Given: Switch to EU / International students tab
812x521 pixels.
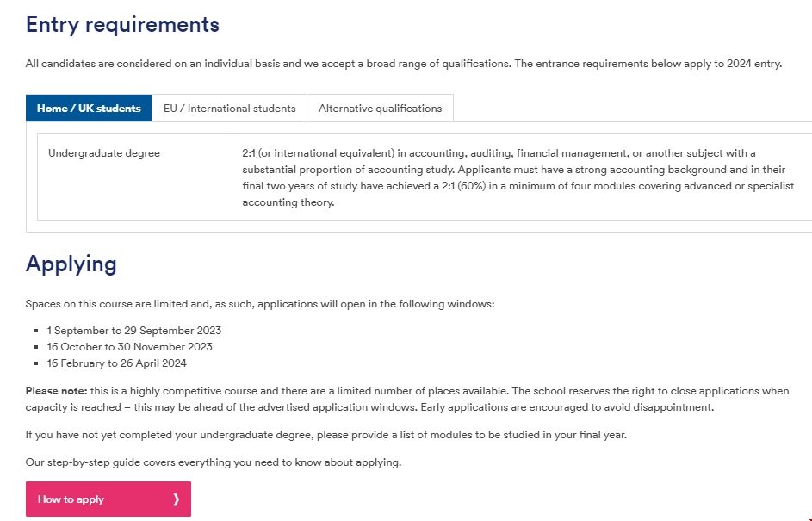Looking at the screenshot, I should [x=229, y=109].
